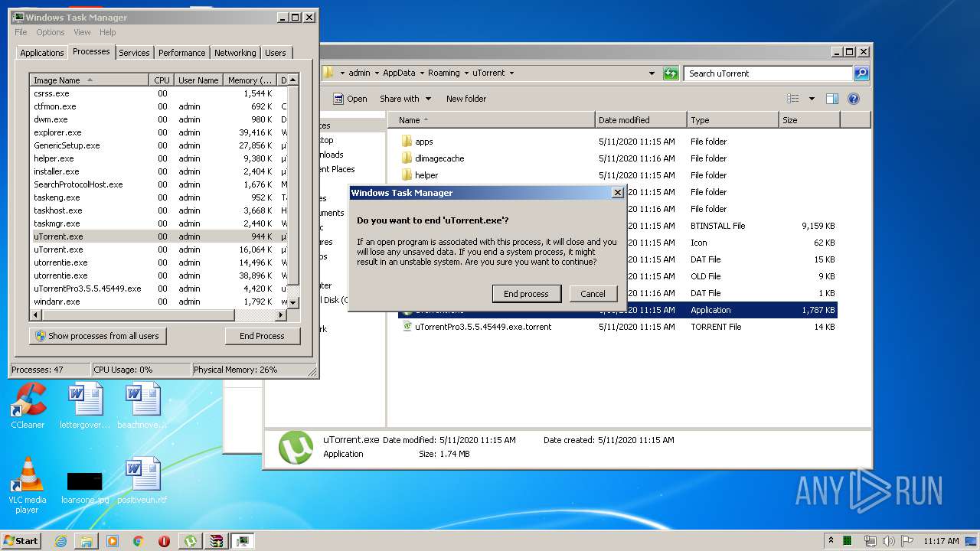Select taskmgr.exe process row
Image resolution: width=980 pixels, height=551 pixels.
click(x=158, y=223)
